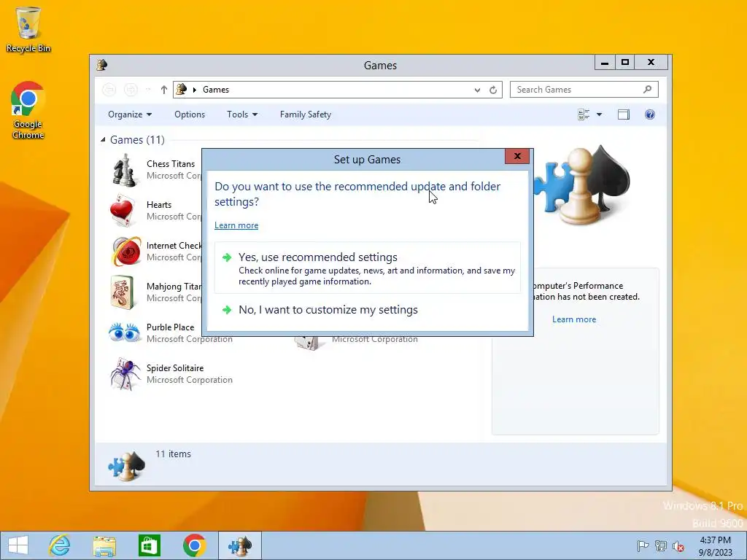The width and height of the screenshot is (747, 560).
Task: Expand the address path arrow before Games
Action: coord(194,90)
